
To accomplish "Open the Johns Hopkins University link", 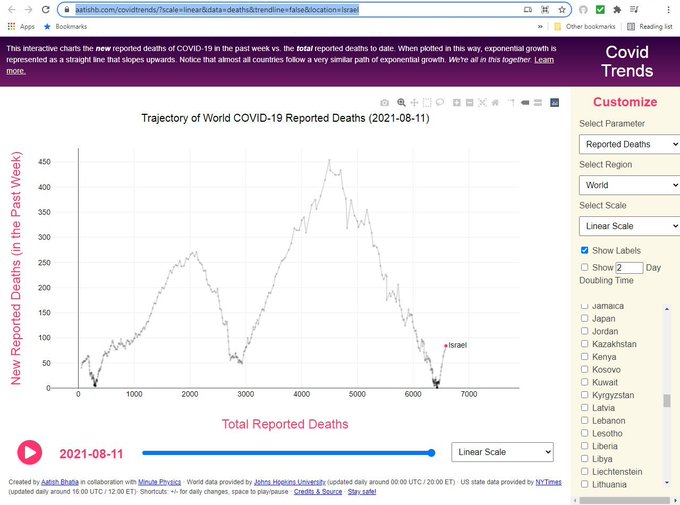I will tap(290, 482).
